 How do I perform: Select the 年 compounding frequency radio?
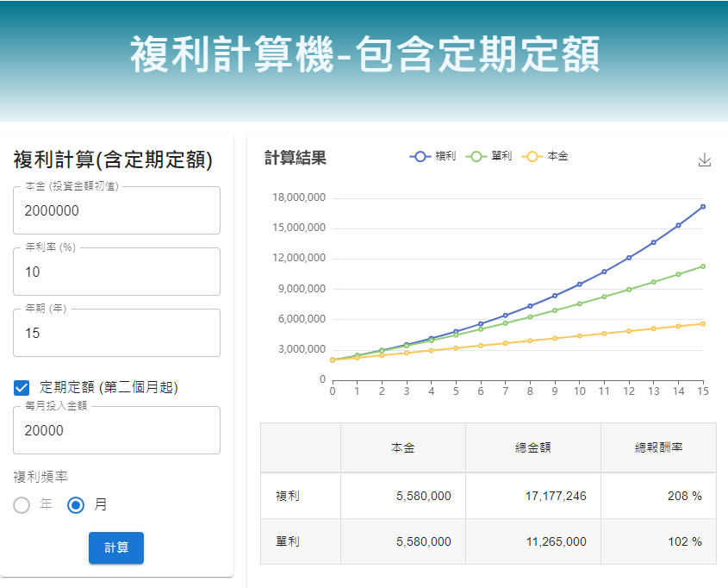coord(22,505)
